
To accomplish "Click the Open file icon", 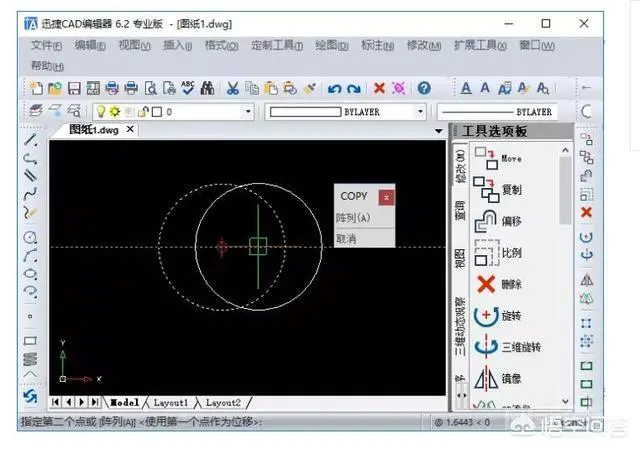I will 55,88.
